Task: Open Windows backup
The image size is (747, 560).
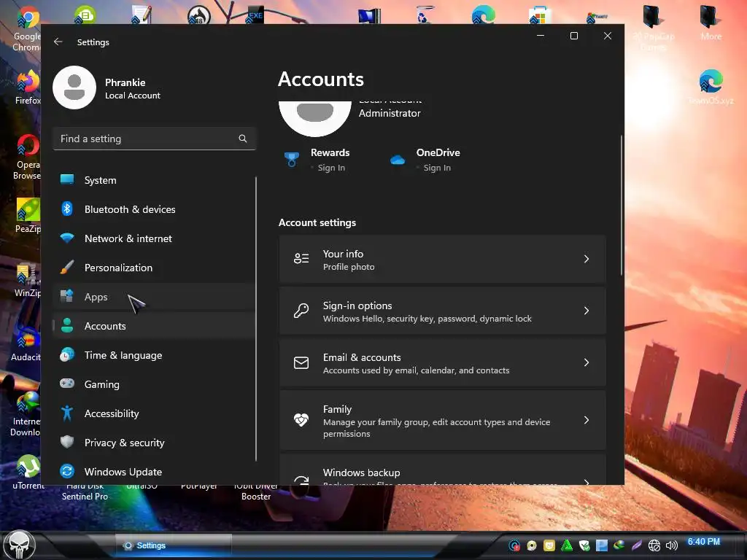Action: pos(442,470)
